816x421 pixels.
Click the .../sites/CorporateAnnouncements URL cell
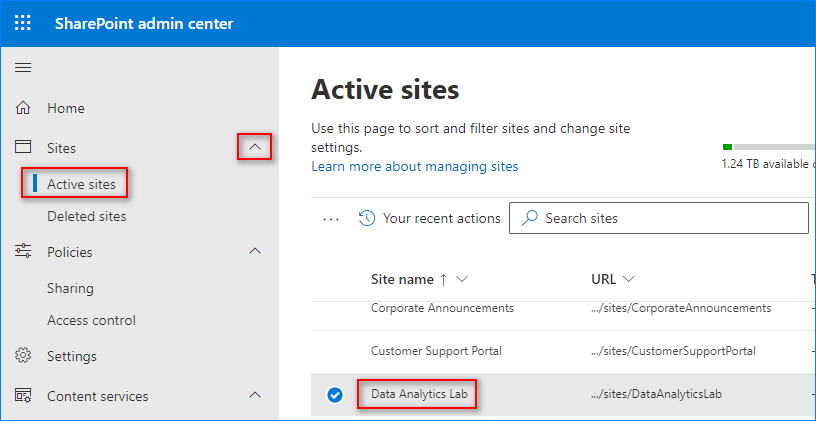coord(681,308)
